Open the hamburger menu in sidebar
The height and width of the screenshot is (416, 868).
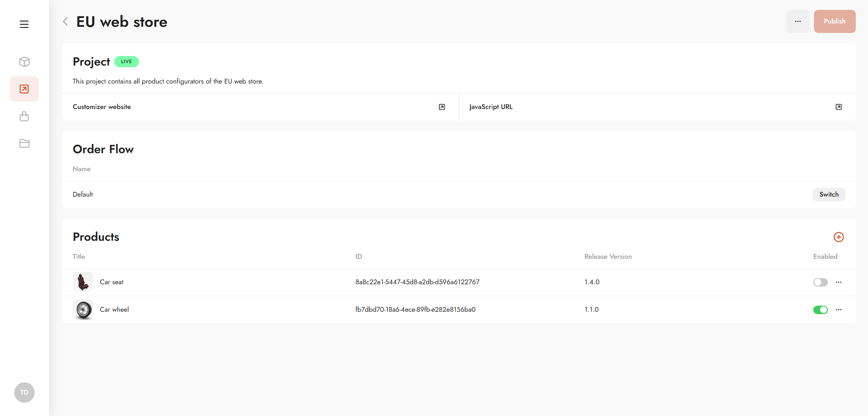(x=24, y=24)
